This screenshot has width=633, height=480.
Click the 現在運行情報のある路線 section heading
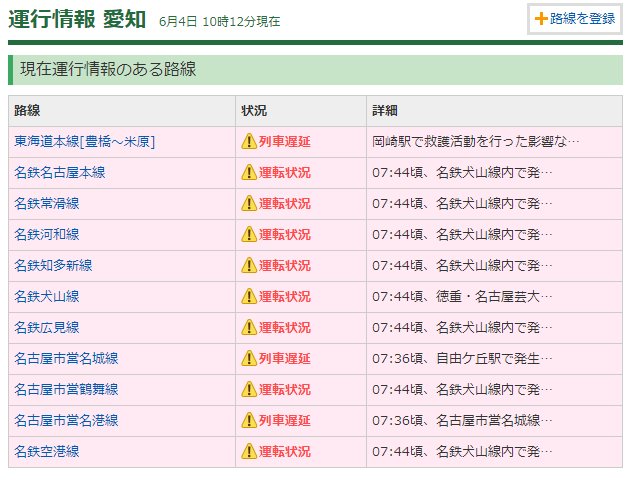pos(108,69)
